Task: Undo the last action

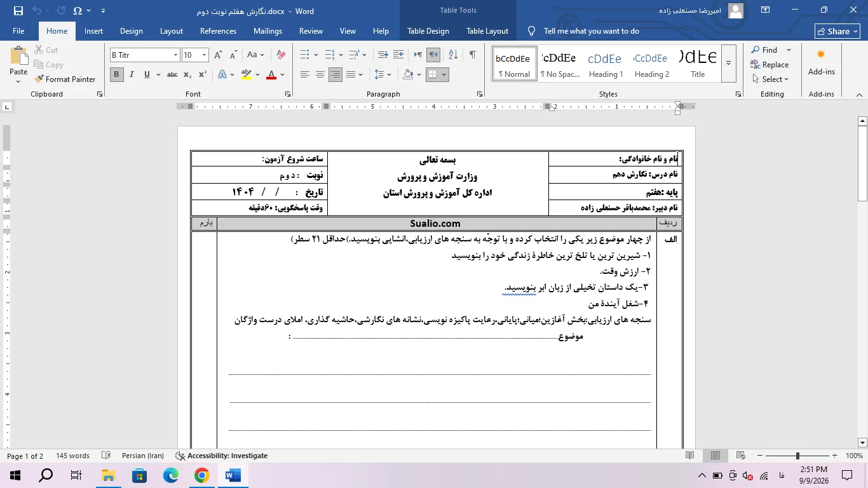Action: point(36,11)
